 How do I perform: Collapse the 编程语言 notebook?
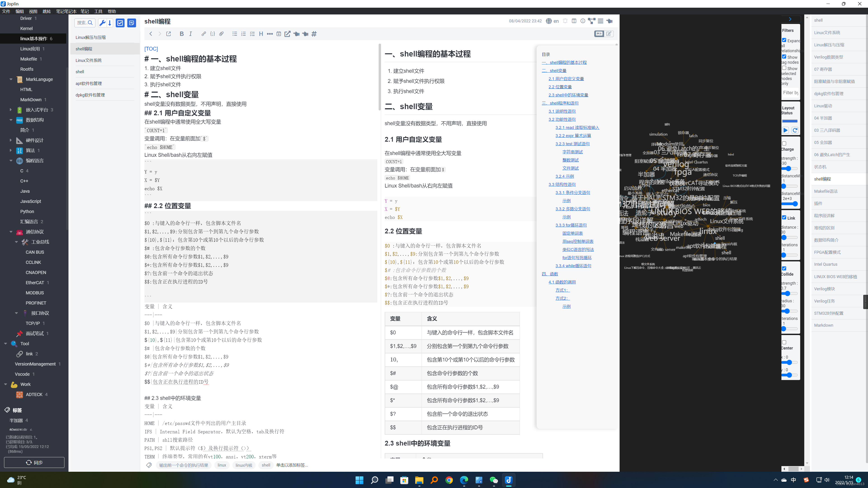[x=11, y=161]
